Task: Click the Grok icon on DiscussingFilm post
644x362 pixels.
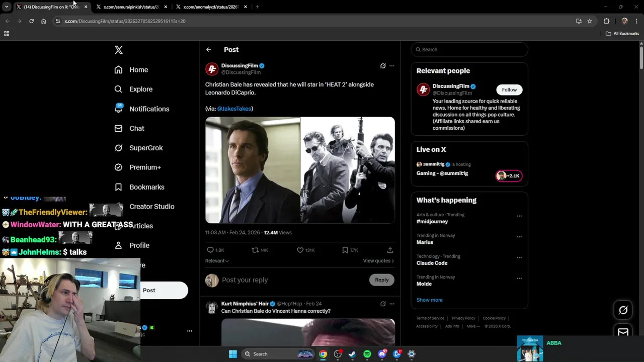Action: (383, 66)
